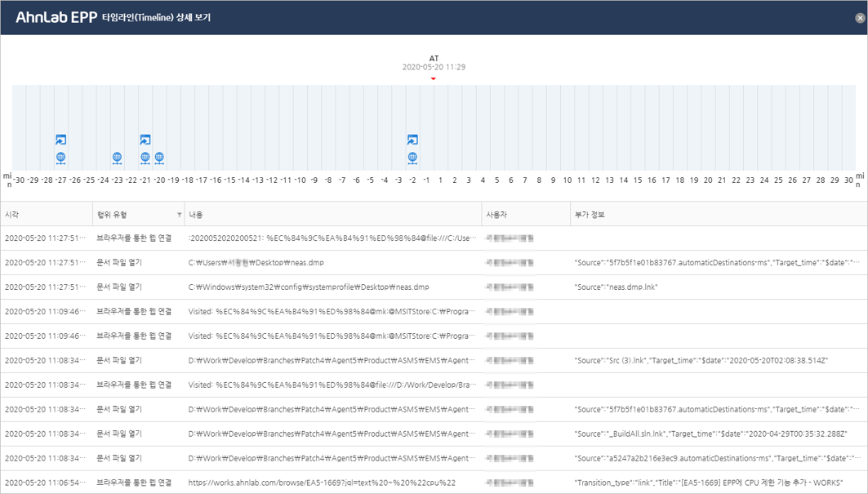Click the globe icon at -20 min
868x494 pixels.
[159, 158]
